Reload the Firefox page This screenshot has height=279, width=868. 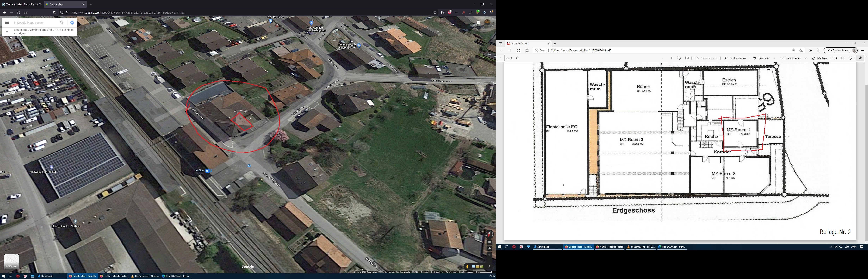(x=19, y=12)
